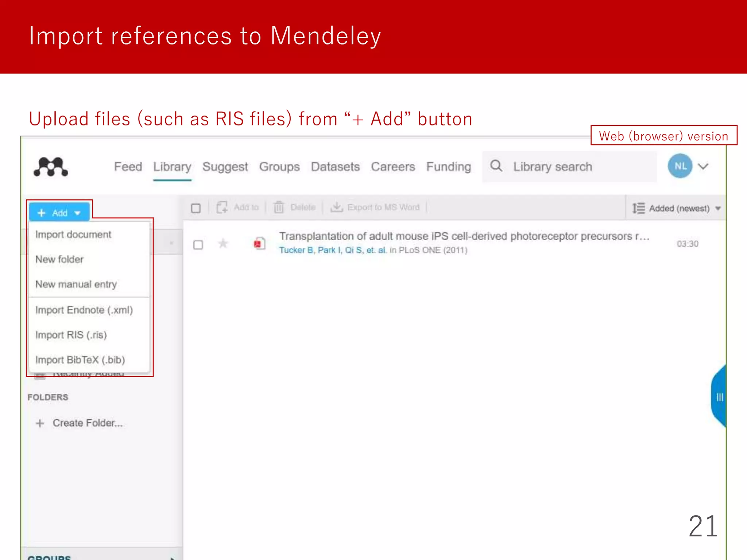Click author link Qi S
Viewport: 747px width, 560px height.
tap(353, 250)
